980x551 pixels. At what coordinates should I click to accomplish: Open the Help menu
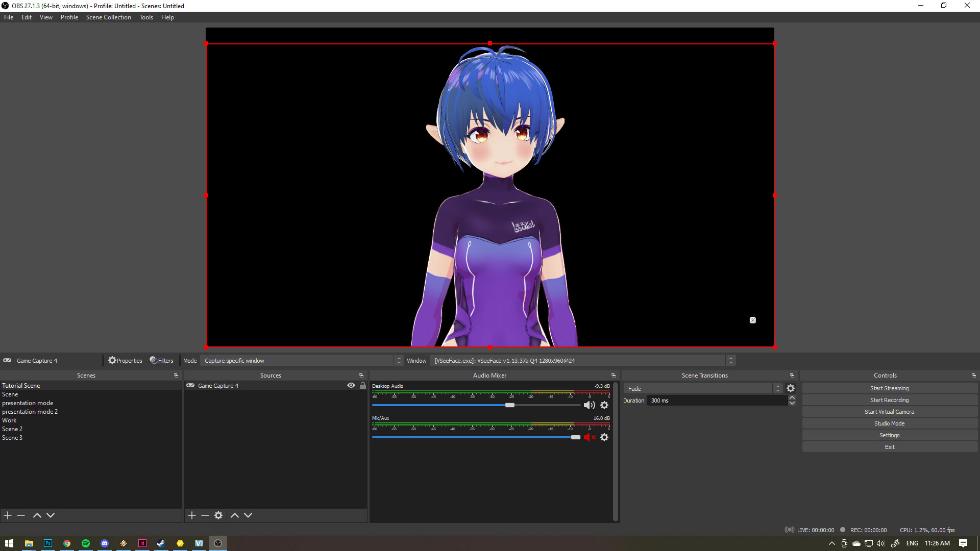coord(167,17)
